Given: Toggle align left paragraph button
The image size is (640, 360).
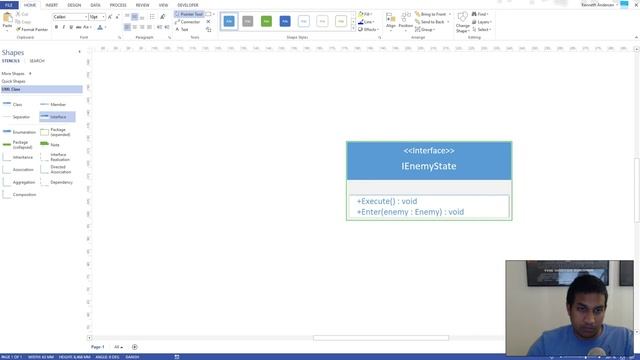Looking at the screenshot, I should pos(127,27).
